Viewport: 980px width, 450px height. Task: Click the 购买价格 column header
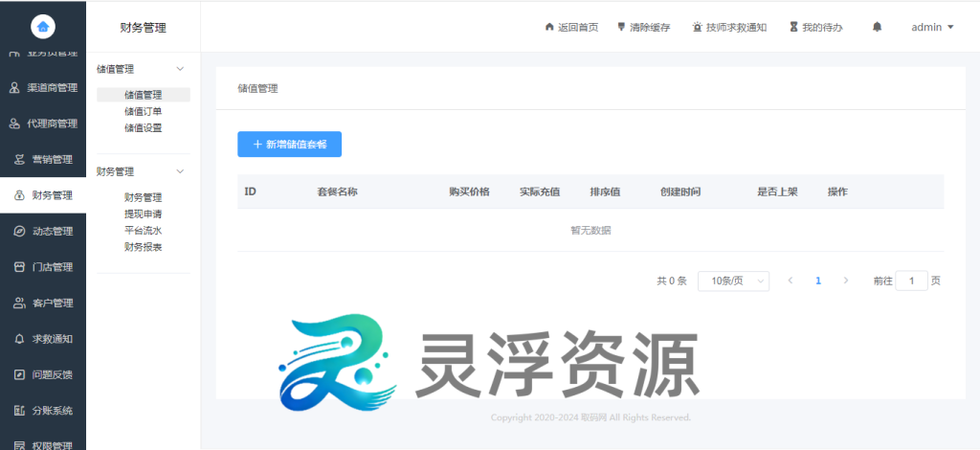pos(469,191)
